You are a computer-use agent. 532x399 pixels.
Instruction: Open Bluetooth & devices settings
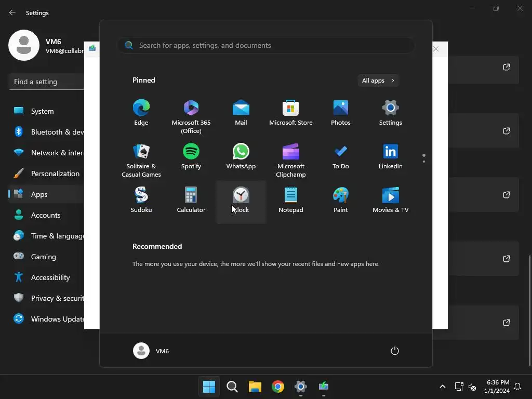point(46,132)
